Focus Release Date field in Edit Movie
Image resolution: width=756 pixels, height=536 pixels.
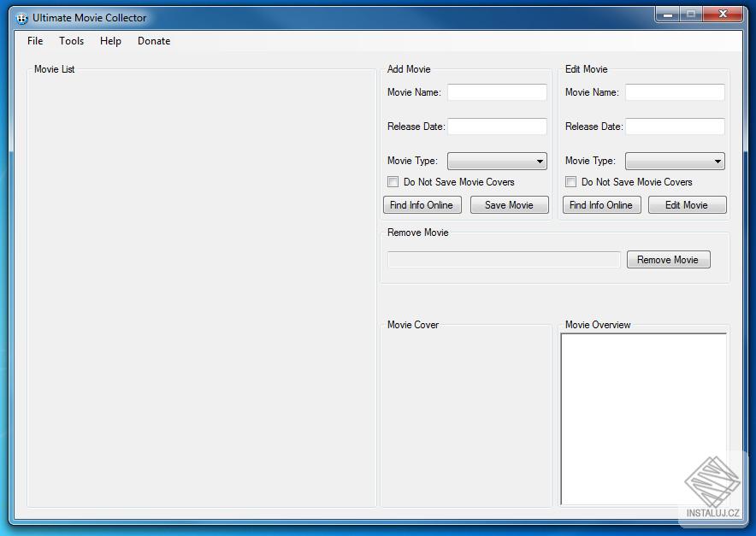675,127
